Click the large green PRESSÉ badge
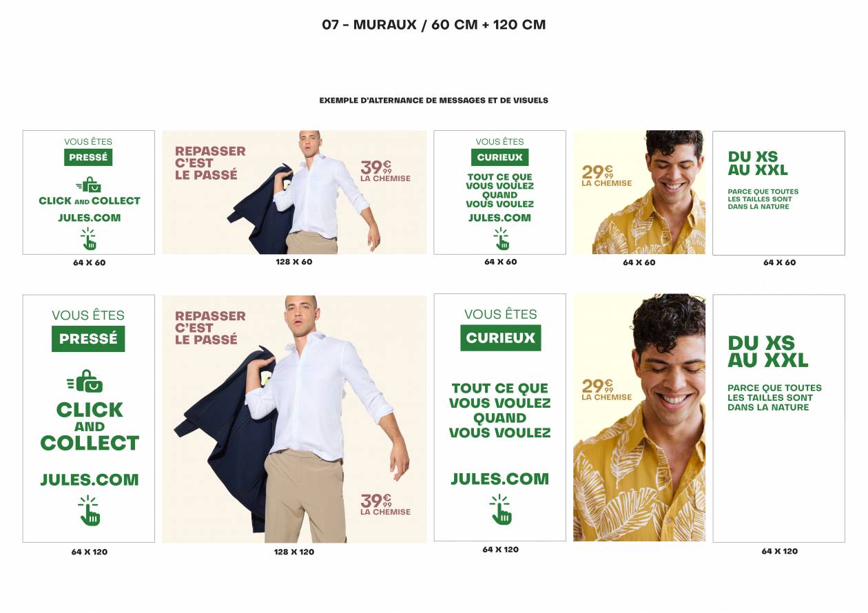The image size is (868, 613). (88, 338)
